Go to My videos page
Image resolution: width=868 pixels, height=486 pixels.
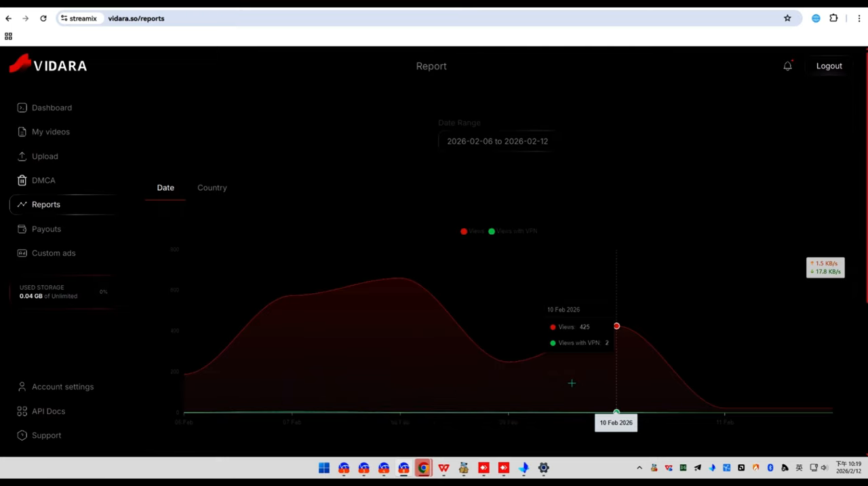click(x=50, y=132)
